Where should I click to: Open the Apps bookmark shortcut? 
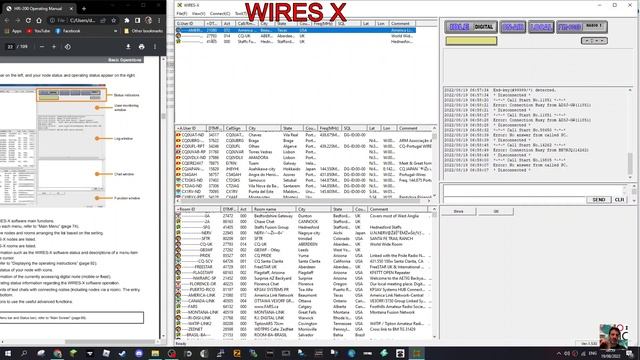coord(13,31)
